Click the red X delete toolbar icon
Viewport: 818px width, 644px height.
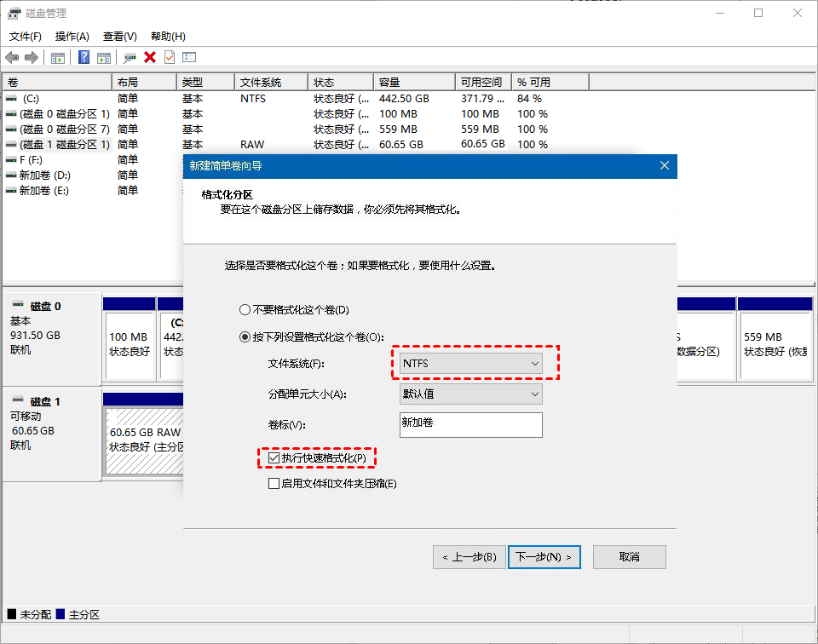point(150,57)
